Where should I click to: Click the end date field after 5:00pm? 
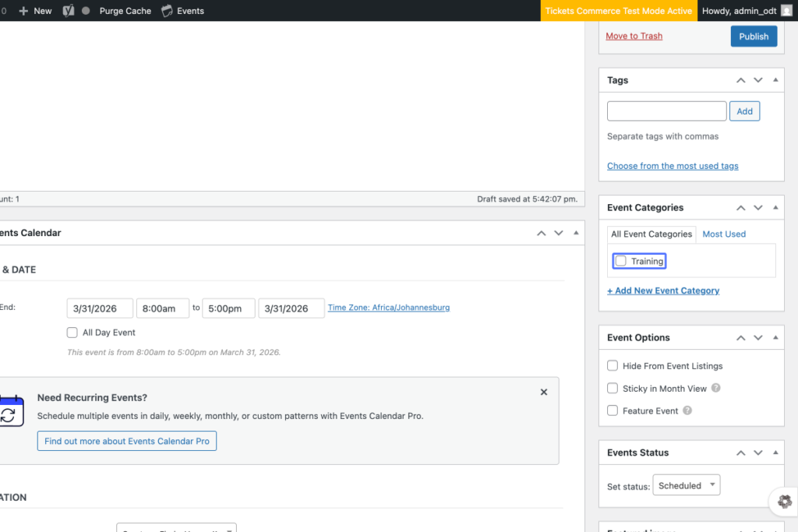point(291,308)
